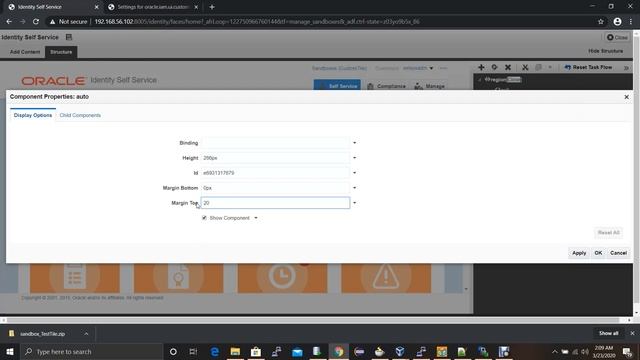Screen dimensions: 640x360
Task: Open the Self Service menu tab
Action: pyautogui.click(x=337, y=86)
